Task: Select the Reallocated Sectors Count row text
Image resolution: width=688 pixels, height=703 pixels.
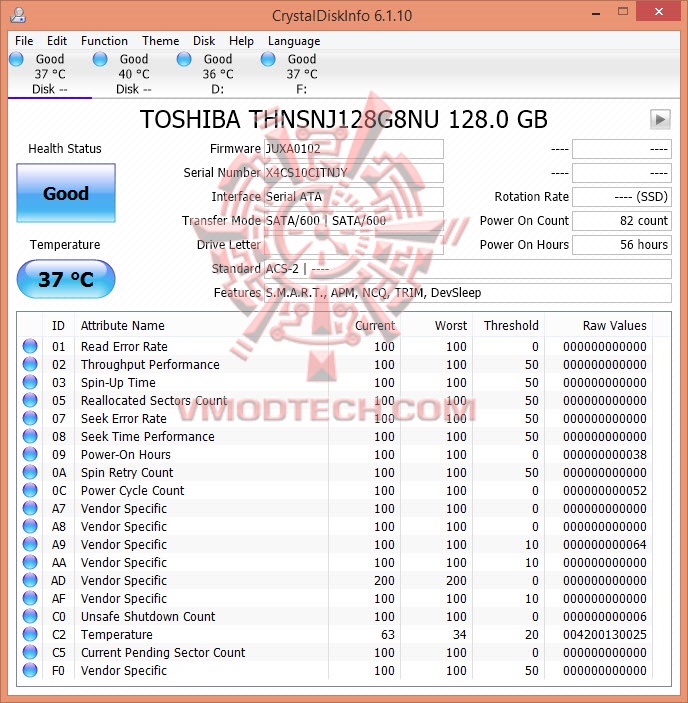Action: 154,400
